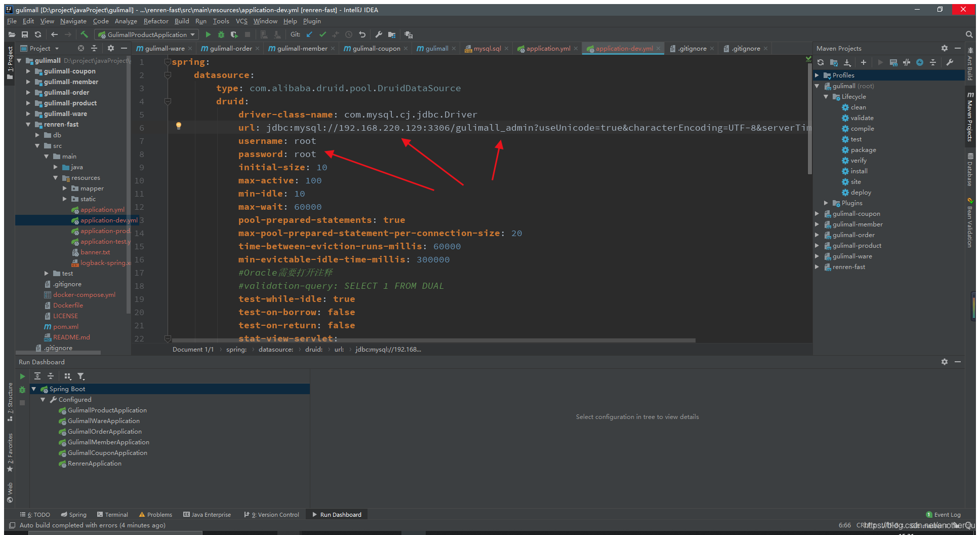This screenshot has width=980, height=535.
Task: Open the VCS menu
Action: pyautogui.click(x=242, y=21)
